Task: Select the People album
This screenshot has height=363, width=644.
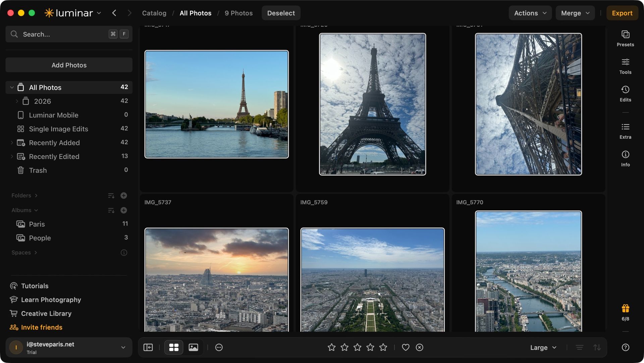Action: tap(69, 238)
